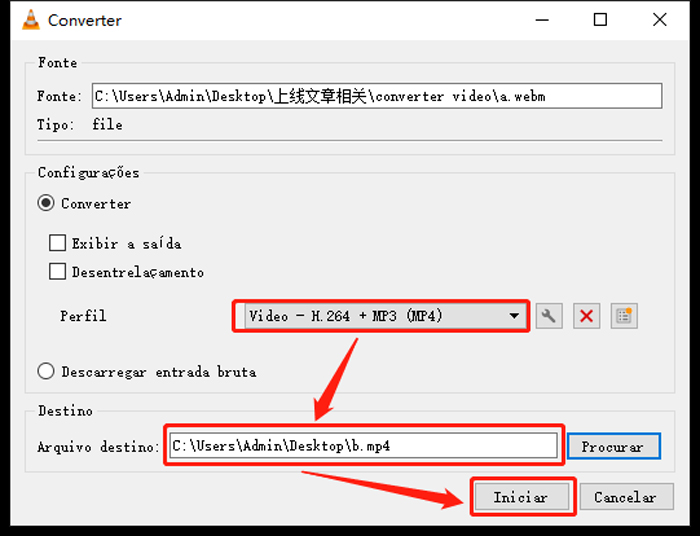Toggle Desentrelaçamento checkbox

[58, 271]
